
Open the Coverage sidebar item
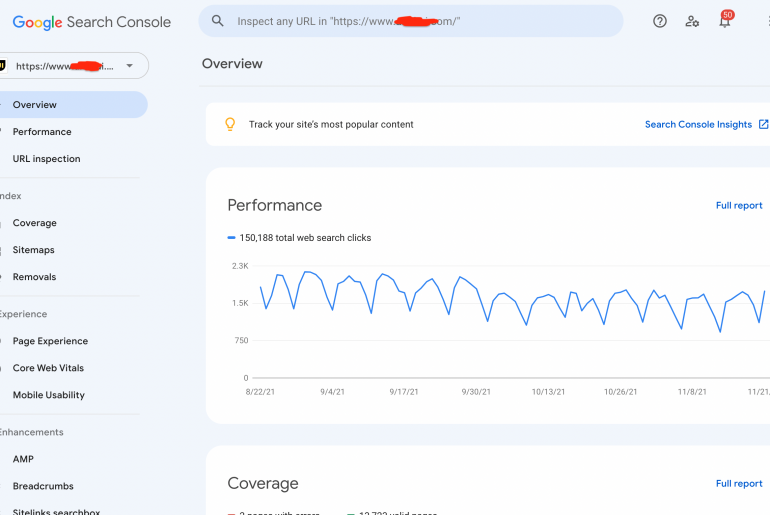click(34, 223)
